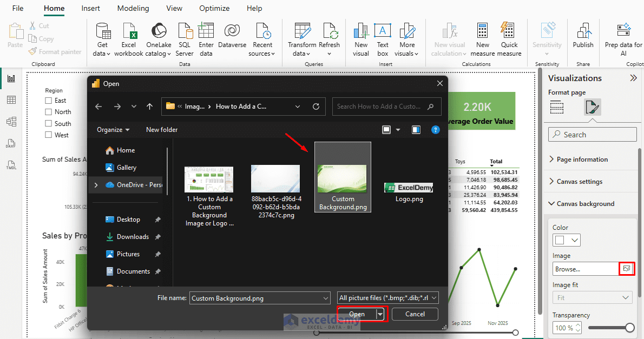Check the North region checkbox
The image size is (644, 339).
pos(49,112)
